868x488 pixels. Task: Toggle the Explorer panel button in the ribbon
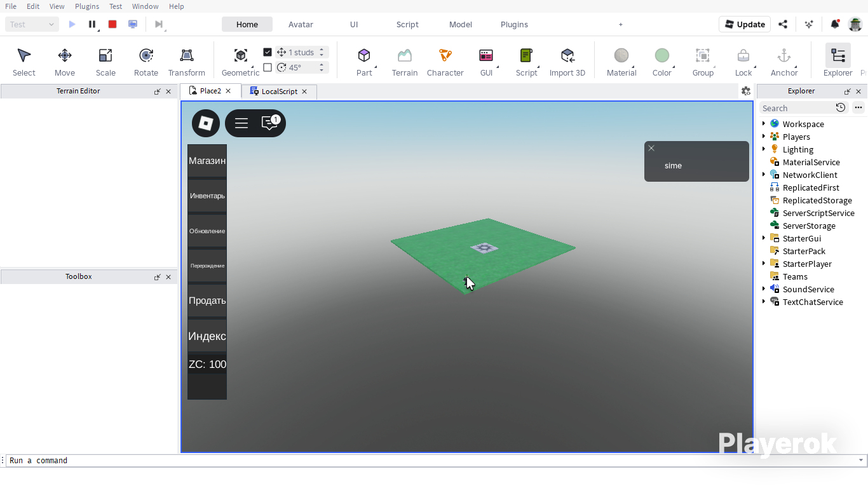click(x=838, y=62)
